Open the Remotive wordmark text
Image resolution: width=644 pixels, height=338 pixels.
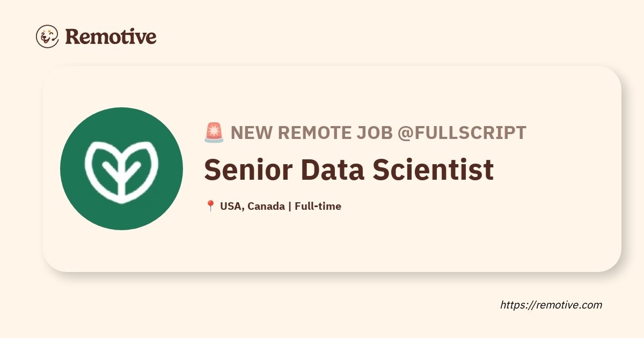pos(111,36)
